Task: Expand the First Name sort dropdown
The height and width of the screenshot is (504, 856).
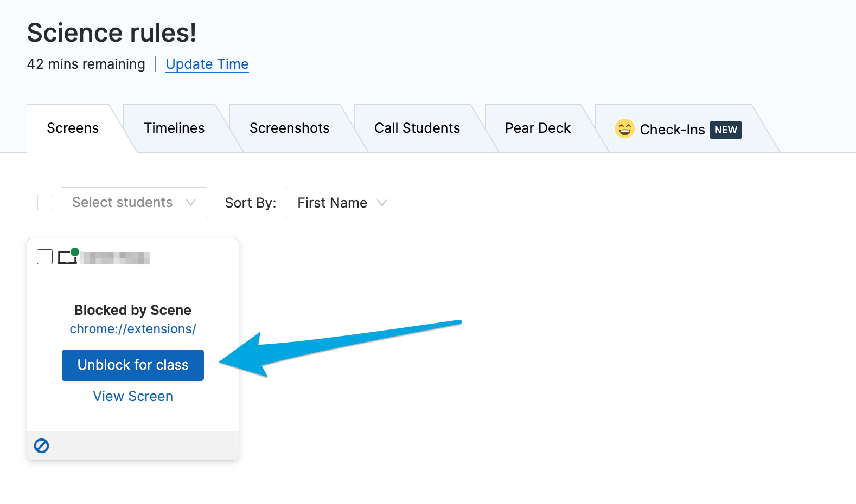Action: pos(342,203)
